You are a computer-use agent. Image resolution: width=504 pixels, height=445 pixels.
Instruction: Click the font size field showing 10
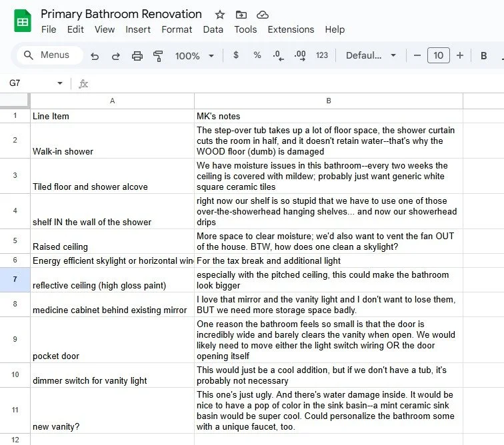point(439,55)
